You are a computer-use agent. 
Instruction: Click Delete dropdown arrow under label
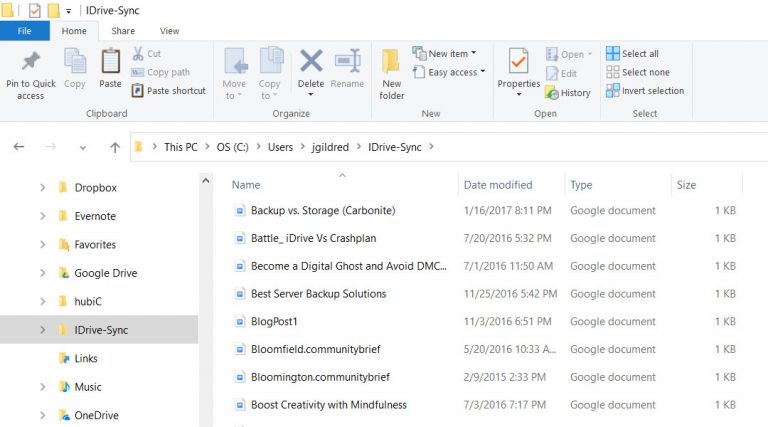click(311, 95)
